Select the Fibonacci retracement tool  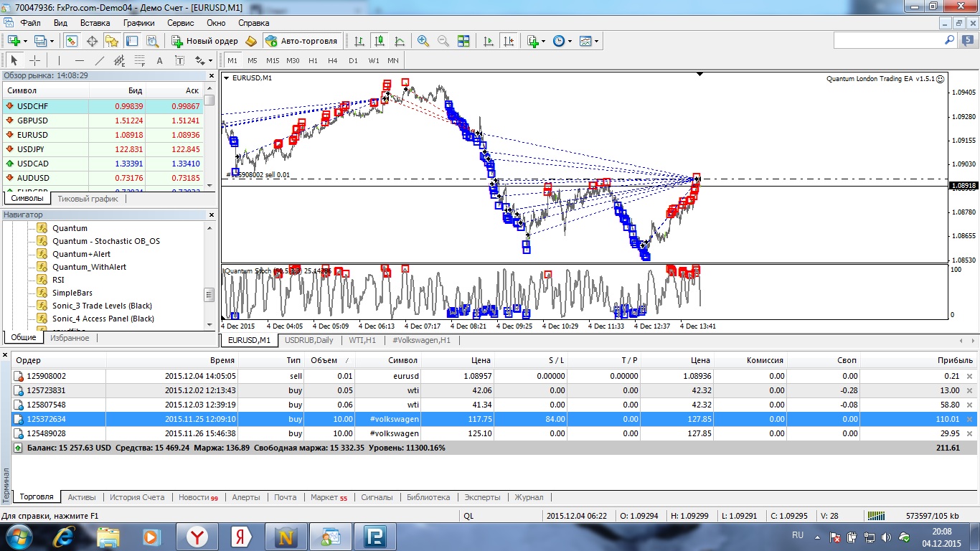pyautogui.click(x=140, y=60)
